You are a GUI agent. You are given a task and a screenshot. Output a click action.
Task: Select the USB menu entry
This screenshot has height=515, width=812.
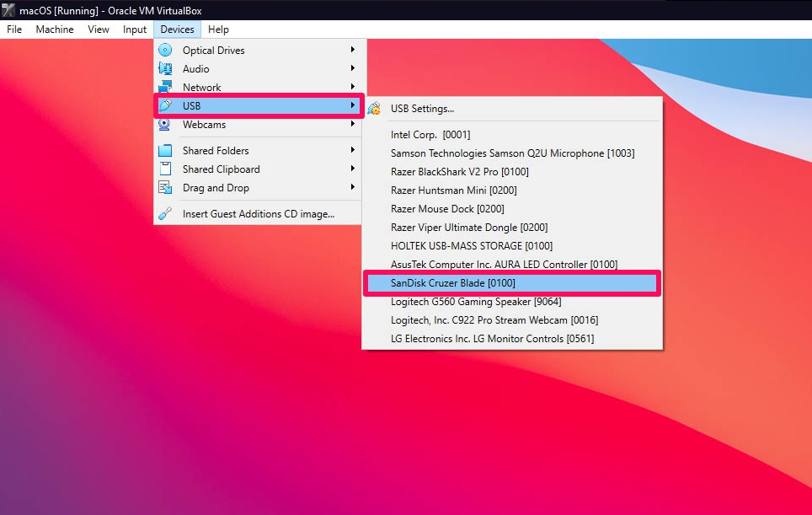click(x=258, y=105)
